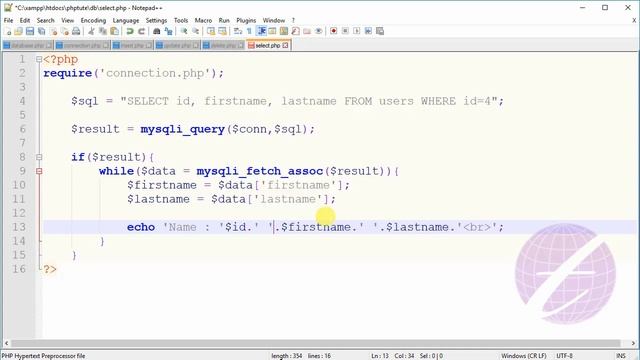
Task: Click the INS indicator in the status bar
Action: [x=621, y=356]
